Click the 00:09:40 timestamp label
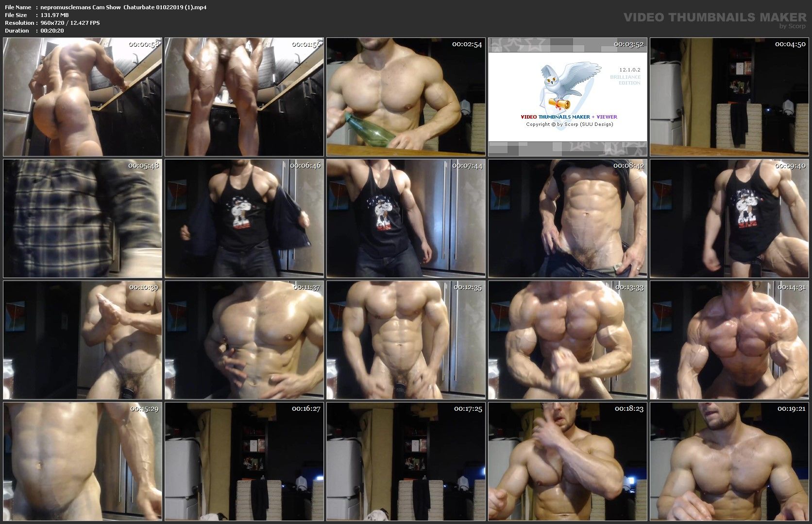The height and width of the screenshot is (524, 812). pyautogui.click(x=790, y=166)
